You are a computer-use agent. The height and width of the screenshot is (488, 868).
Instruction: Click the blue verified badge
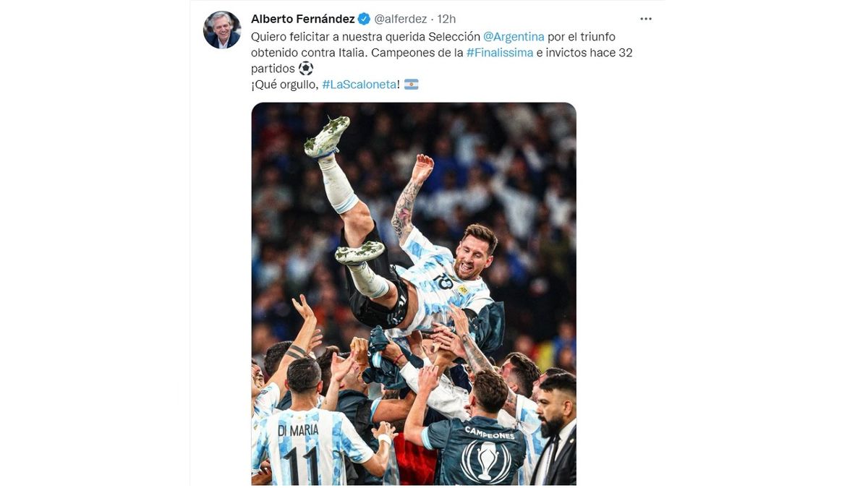(x=365, y=19)
